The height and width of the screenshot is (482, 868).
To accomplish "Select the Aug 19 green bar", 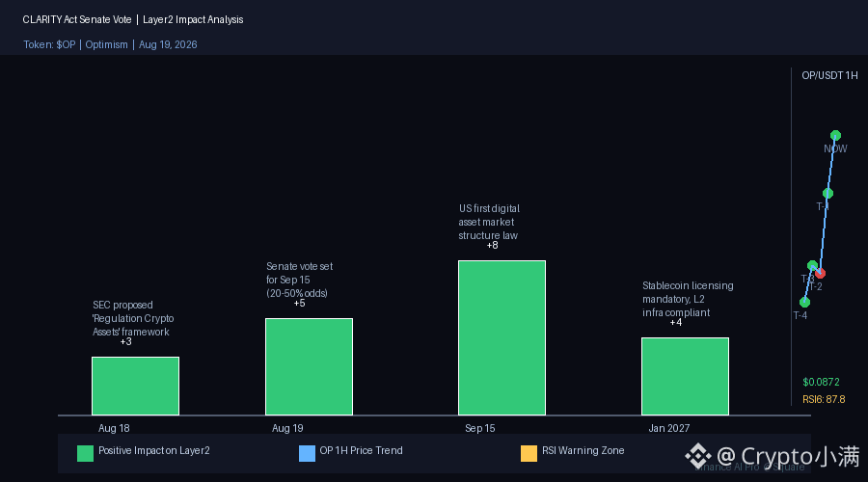I will [309, 366].
